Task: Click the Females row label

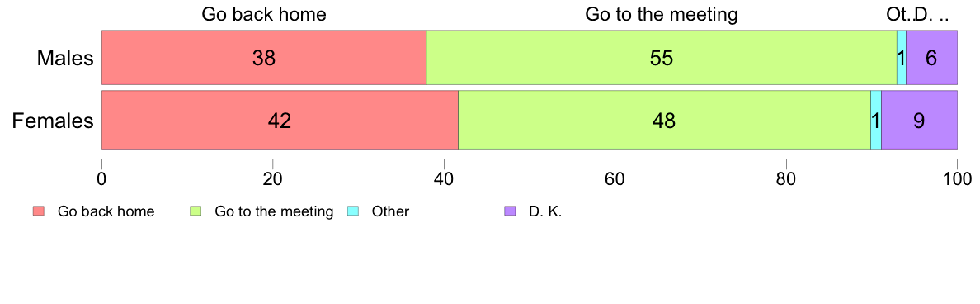Action: pos(53,121)
